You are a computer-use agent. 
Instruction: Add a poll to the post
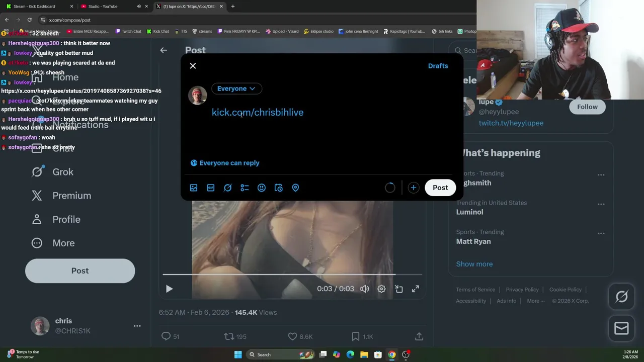point(245,188)
